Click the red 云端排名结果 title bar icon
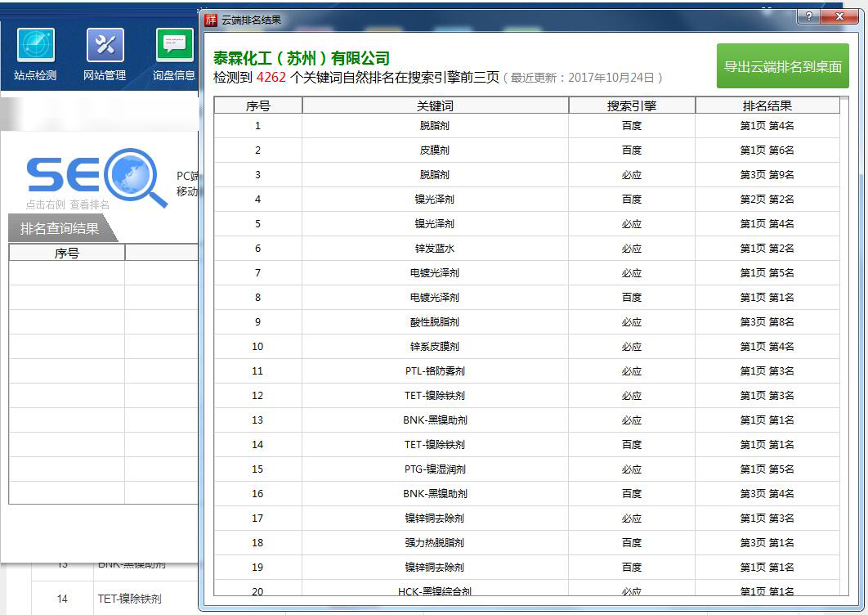The width and height of the screenshot is (868, 615). (x=211, y=20)
